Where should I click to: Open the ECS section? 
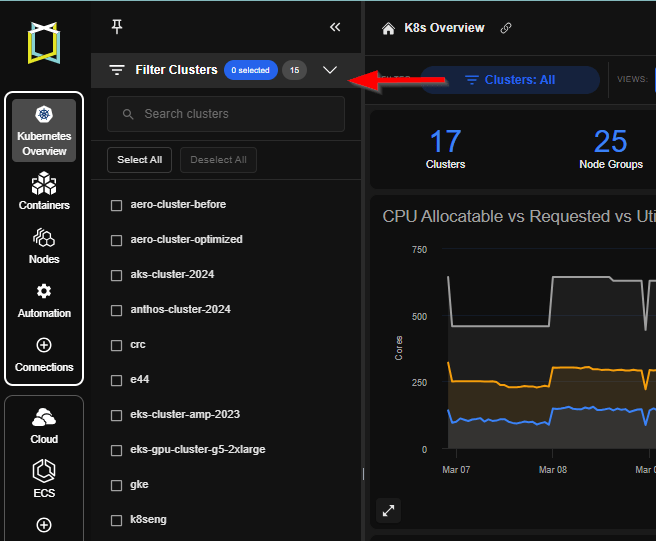click(x=44, y=479)
